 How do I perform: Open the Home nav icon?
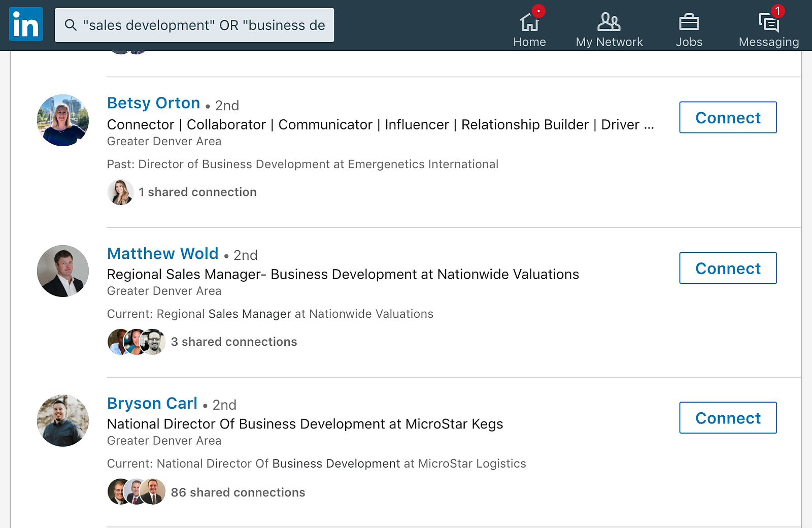[x=529, y=23]
